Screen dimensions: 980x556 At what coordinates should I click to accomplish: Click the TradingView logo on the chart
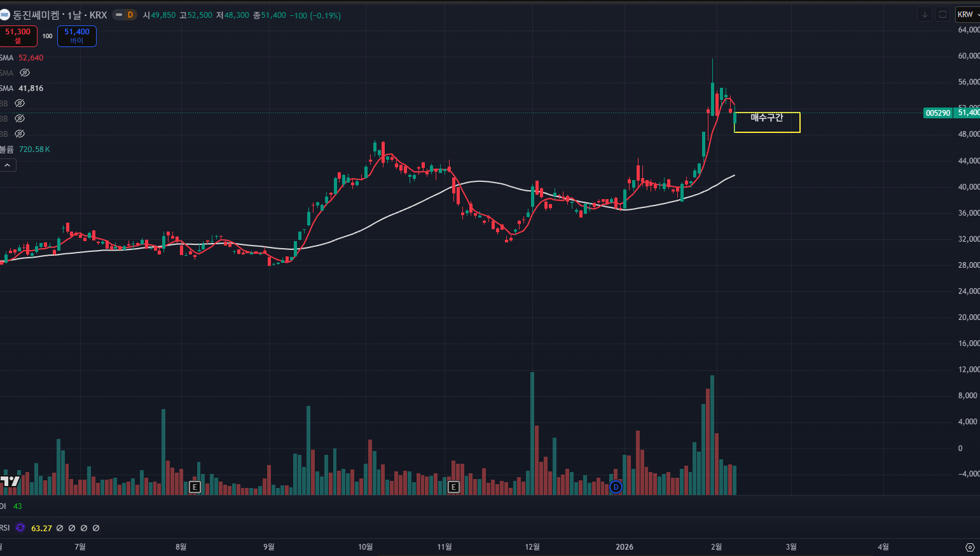pos(10,482)
